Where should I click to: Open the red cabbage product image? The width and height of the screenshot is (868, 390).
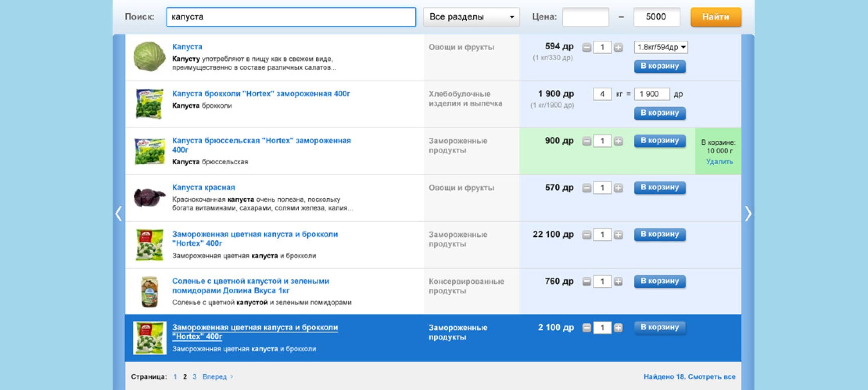(x=149, y=197)
